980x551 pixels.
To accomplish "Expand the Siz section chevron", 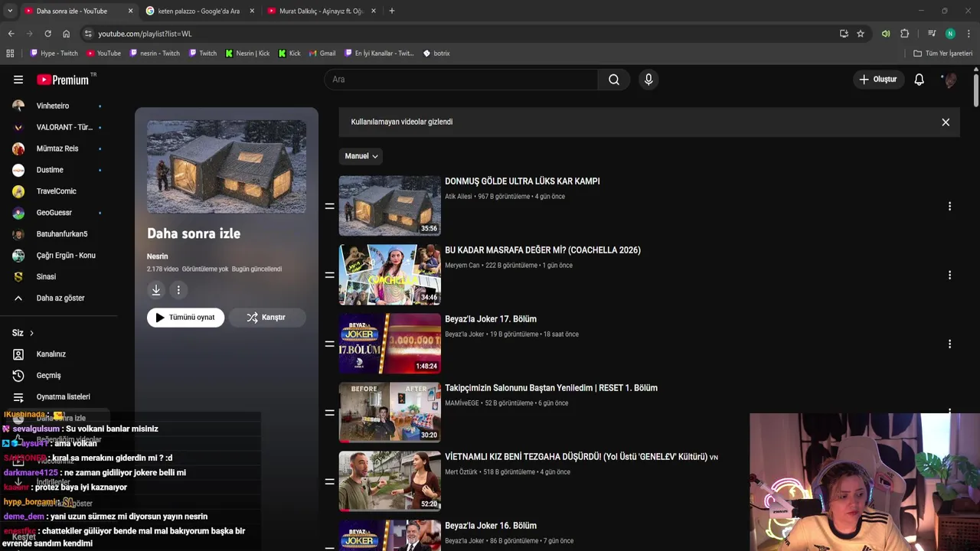I will (x=31, y=333).
